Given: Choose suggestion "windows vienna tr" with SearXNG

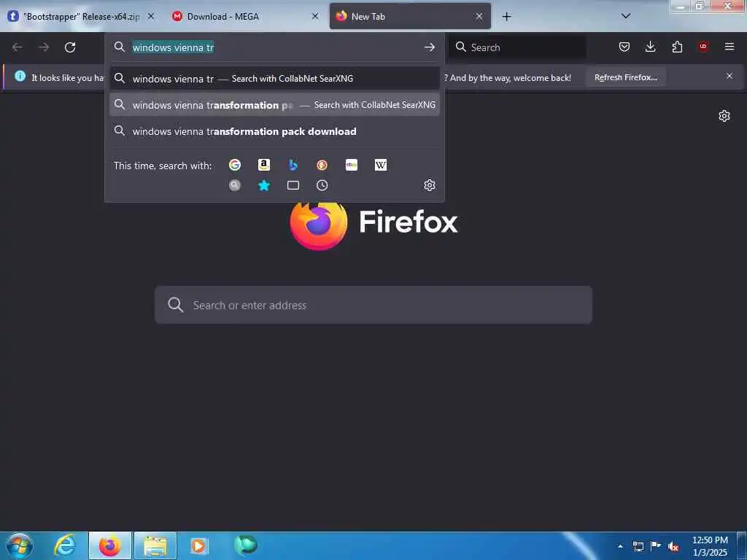Looking at the screenshot, I should (274, 79).
